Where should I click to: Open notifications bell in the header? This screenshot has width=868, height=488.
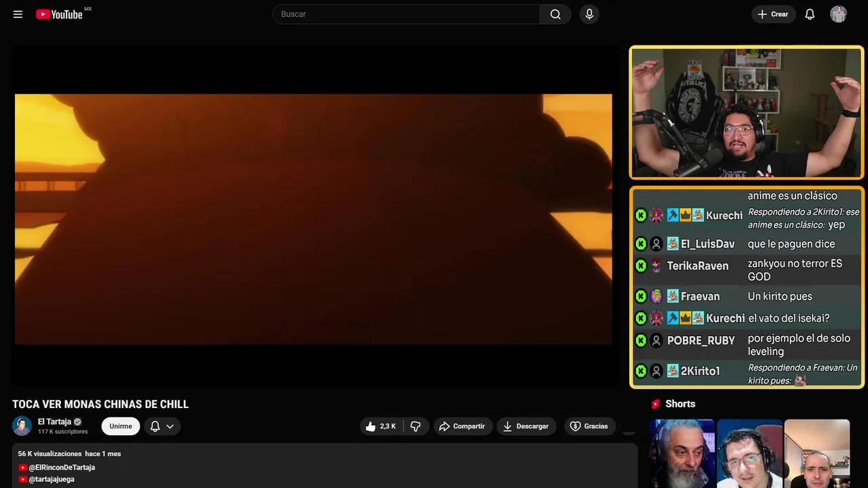(810, 14)
